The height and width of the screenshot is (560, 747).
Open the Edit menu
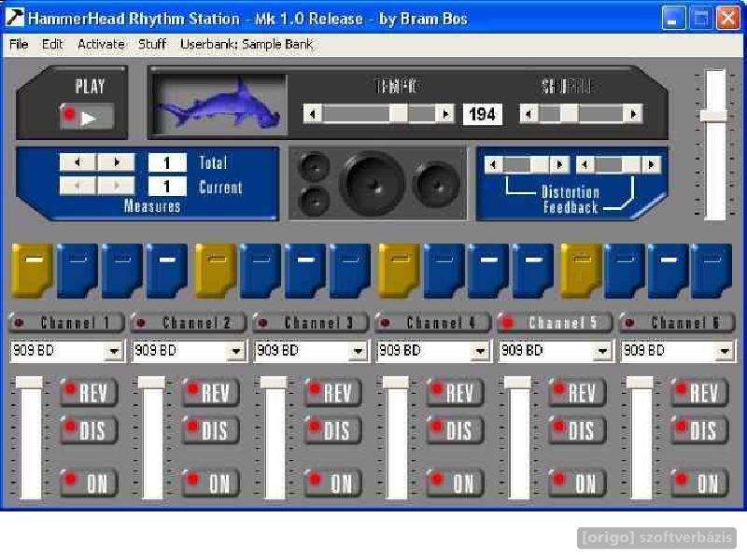pos(52,44)
